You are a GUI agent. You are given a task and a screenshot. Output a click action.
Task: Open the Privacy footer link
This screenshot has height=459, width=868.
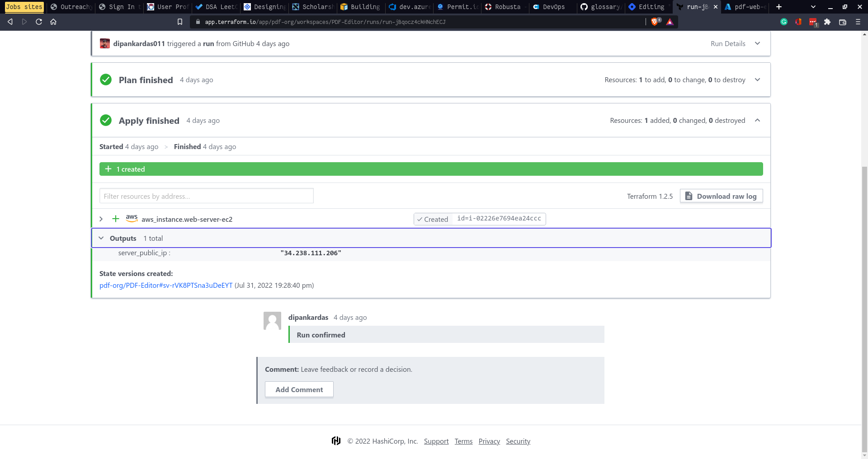click(x=489, y=441)
